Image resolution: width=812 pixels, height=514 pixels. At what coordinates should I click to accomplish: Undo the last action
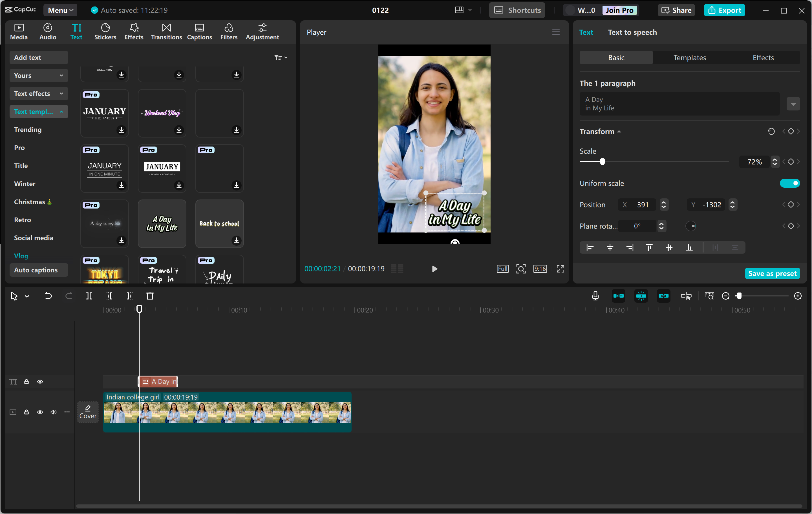pos(48,296)
